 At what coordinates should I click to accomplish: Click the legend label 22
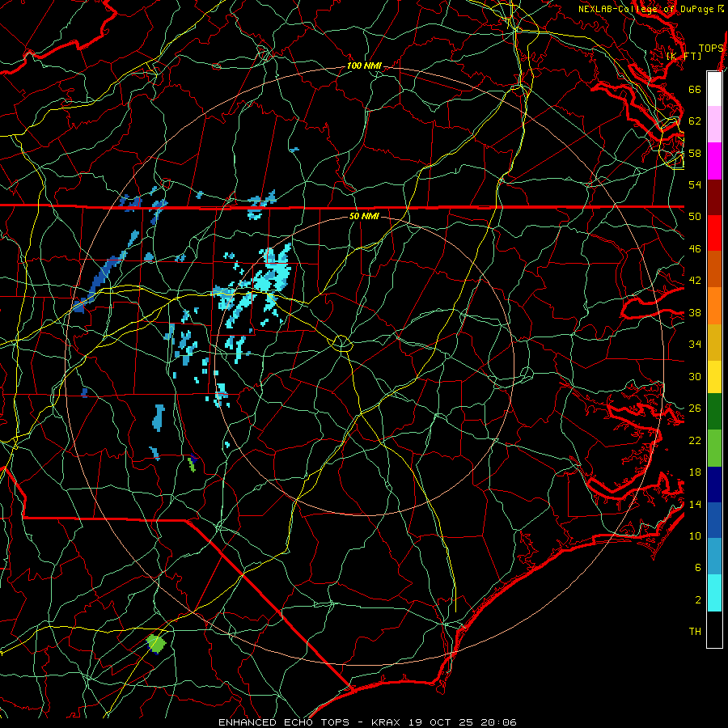[x=695, y=440]
